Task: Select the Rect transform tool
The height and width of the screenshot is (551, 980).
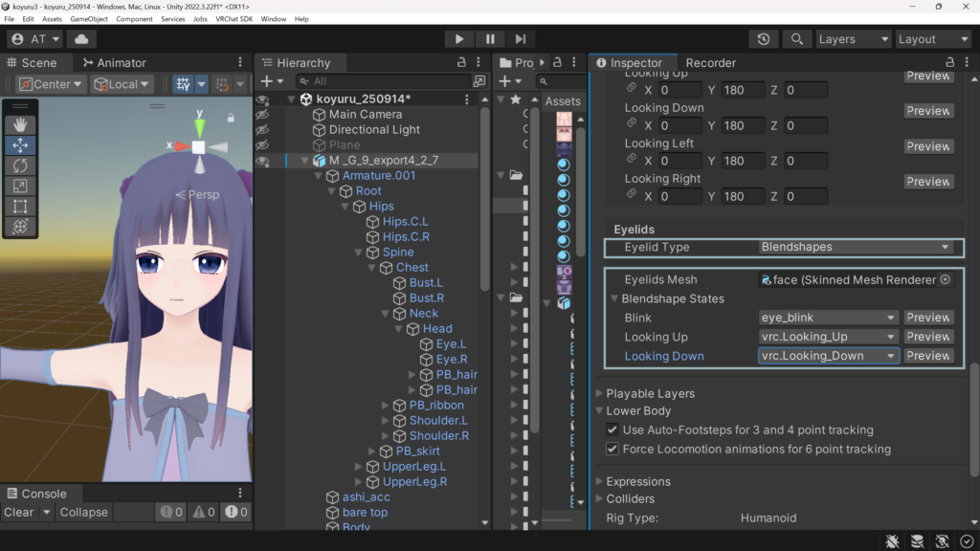Action: coord(20,206)
